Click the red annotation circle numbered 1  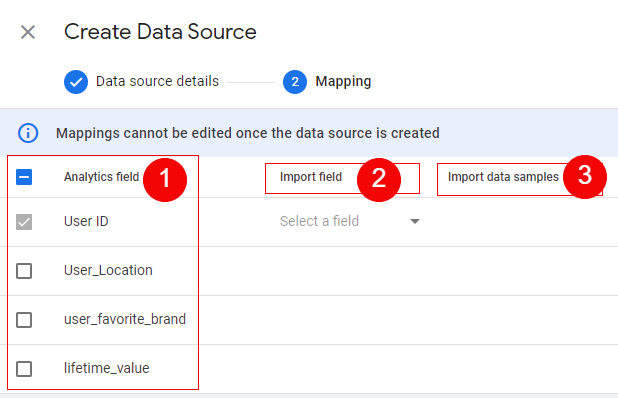point(165,179)
